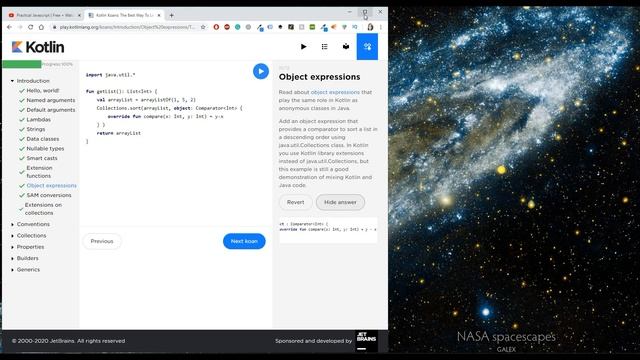Expand the Builders section

[x=12, y=259]
